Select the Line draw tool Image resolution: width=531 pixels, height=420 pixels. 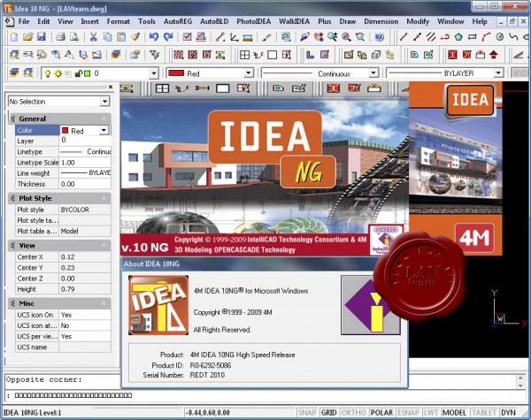click(403, 36)
